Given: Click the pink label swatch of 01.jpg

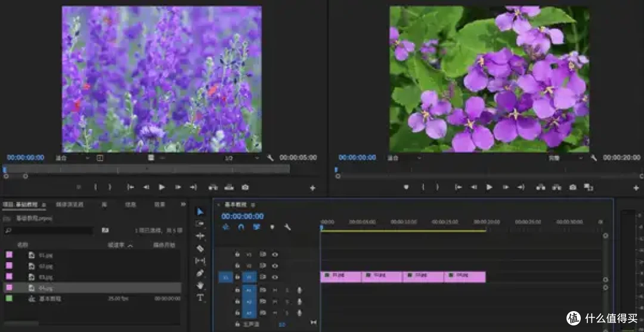Looking at the screenshot, I should tap(9, 254).
